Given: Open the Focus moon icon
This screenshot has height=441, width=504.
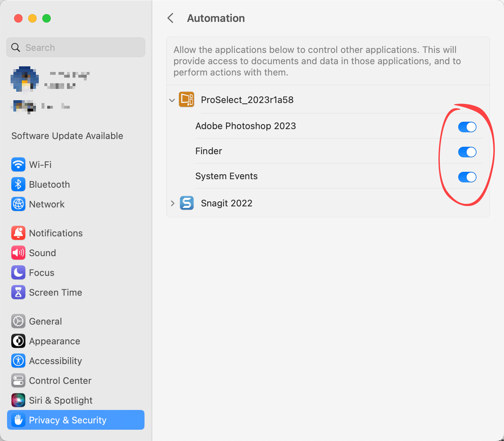Looking at the screenshot, I should [18, 272].
